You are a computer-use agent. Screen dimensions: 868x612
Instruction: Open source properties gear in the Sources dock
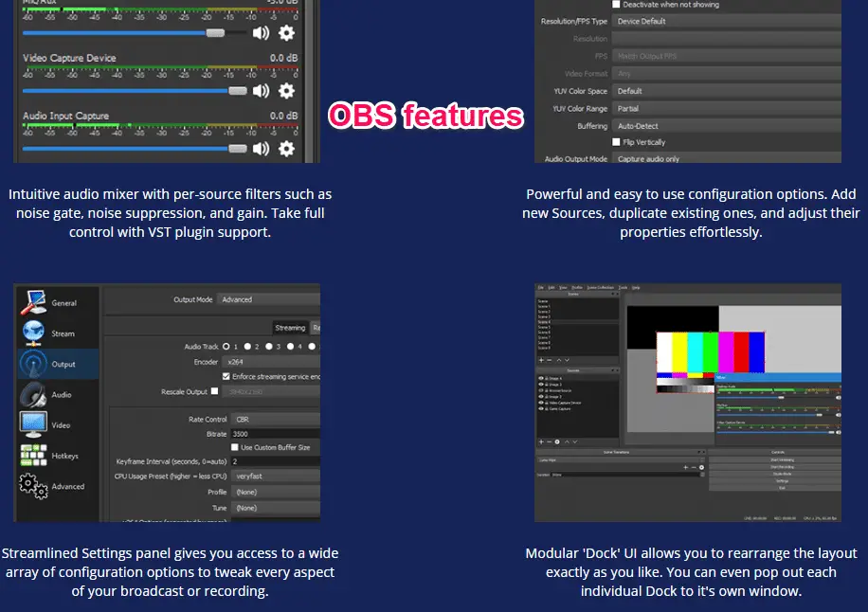[557, 442]
